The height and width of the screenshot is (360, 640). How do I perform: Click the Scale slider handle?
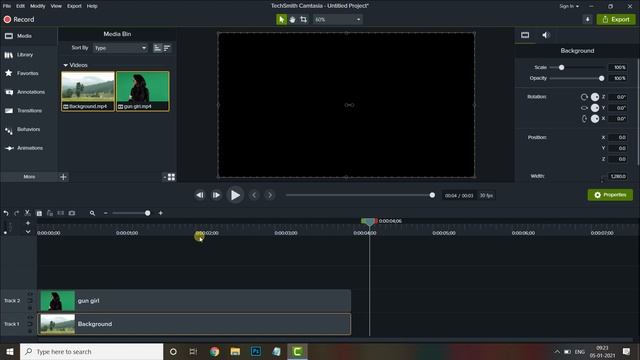click(x=561, y=67)
